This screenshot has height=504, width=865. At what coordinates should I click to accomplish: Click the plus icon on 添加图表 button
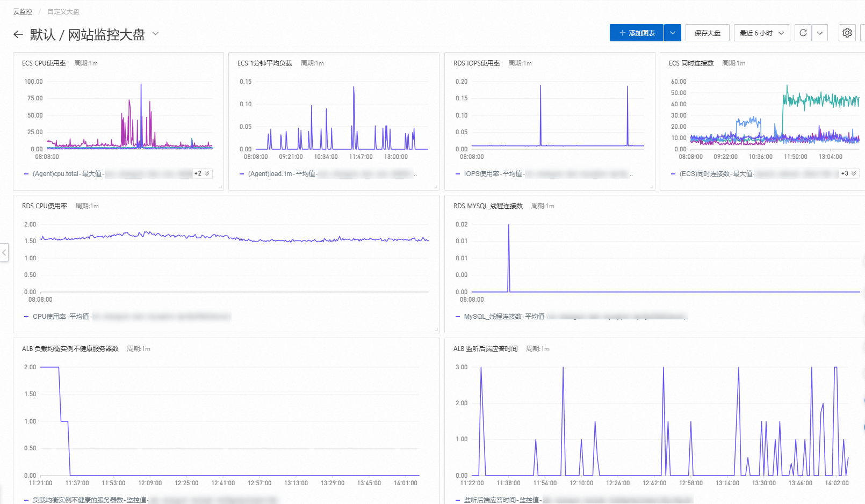click(x=623, y=33)
